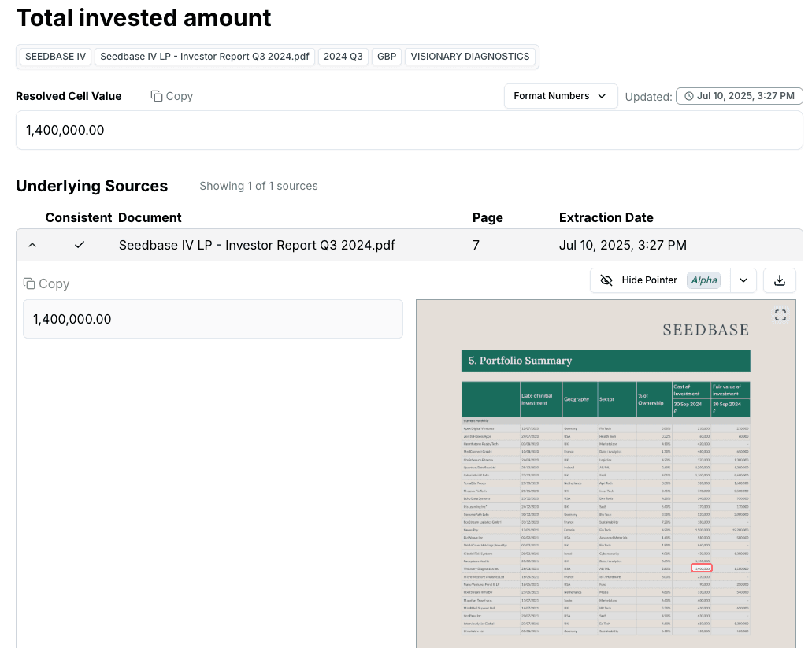This screenshot has width=812, height=648.
Task: Select the VISIONARY DIAGNOSTICS tag
Action: tap(469, 57)
